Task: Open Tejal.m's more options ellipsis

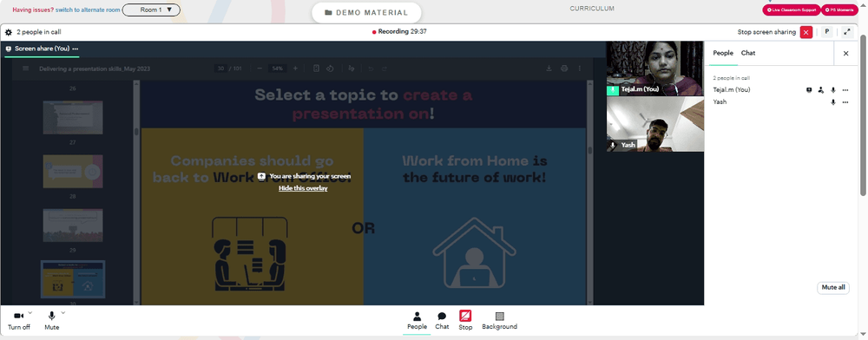Action: 845,89
